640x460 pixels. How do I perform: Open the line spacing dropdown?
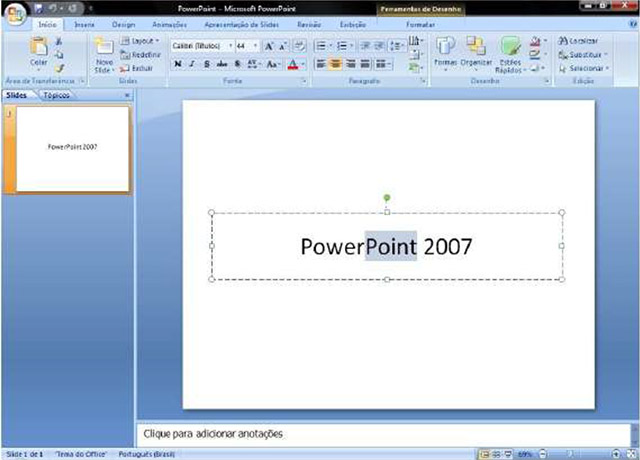397,46
